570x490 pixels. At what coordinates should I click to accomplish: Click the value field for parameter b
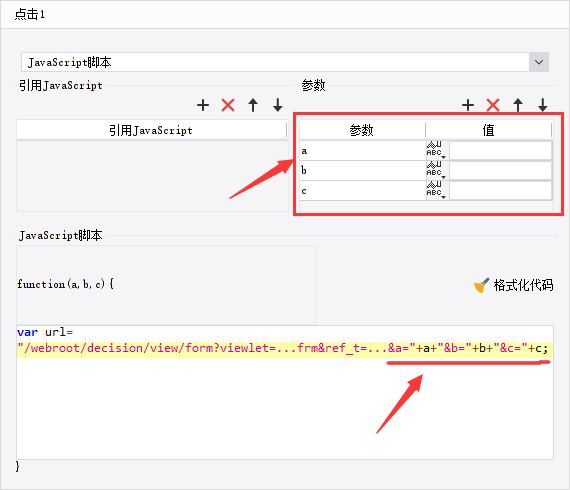pos(501,170)
